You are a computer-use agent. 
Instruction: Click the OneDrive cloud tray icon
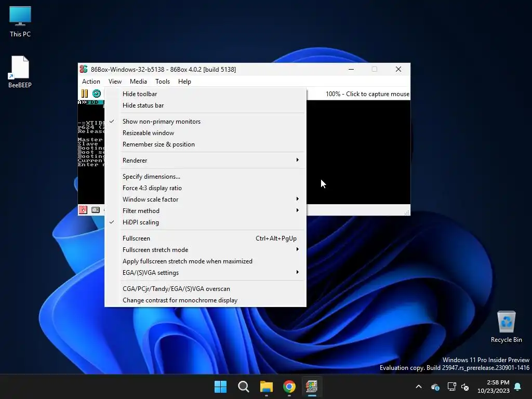[x=435, y=387]
